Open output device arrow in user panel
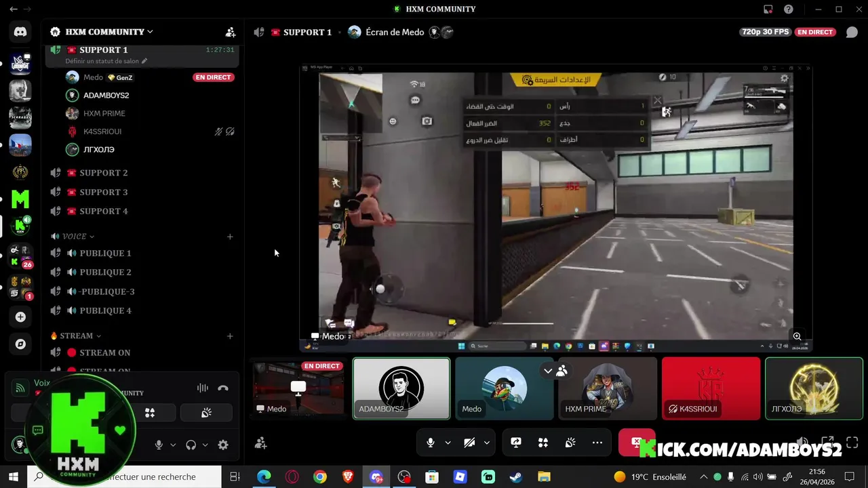 tap(205, 445)
